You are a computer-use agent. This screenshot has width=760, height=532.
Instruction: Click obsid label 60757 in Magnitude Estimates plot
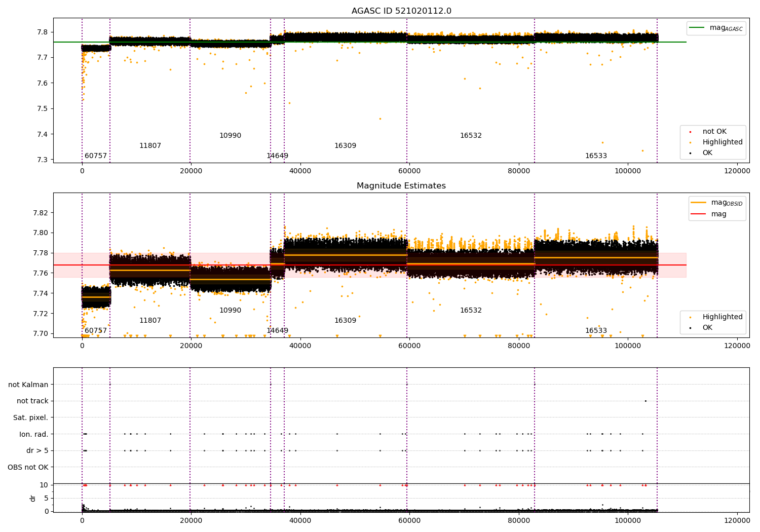[96, 331]
